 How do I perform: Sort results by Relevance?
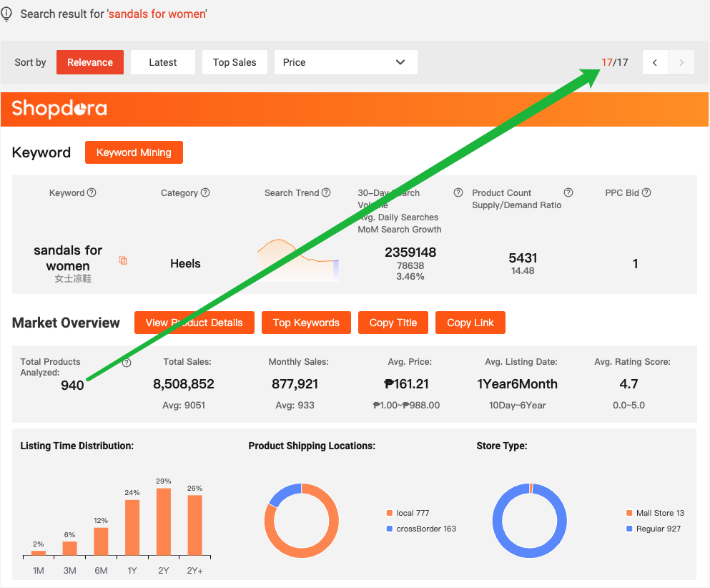click(x=90, y=62)
